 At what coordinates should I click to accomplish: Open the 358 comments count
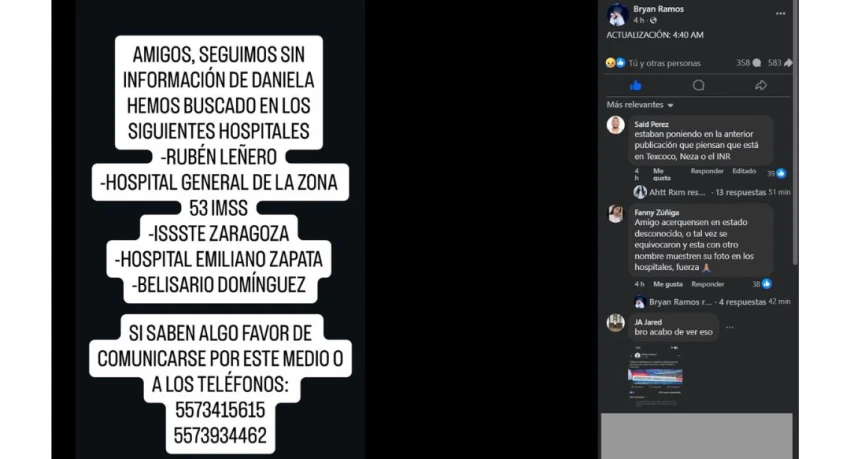(x=748, y=63)
